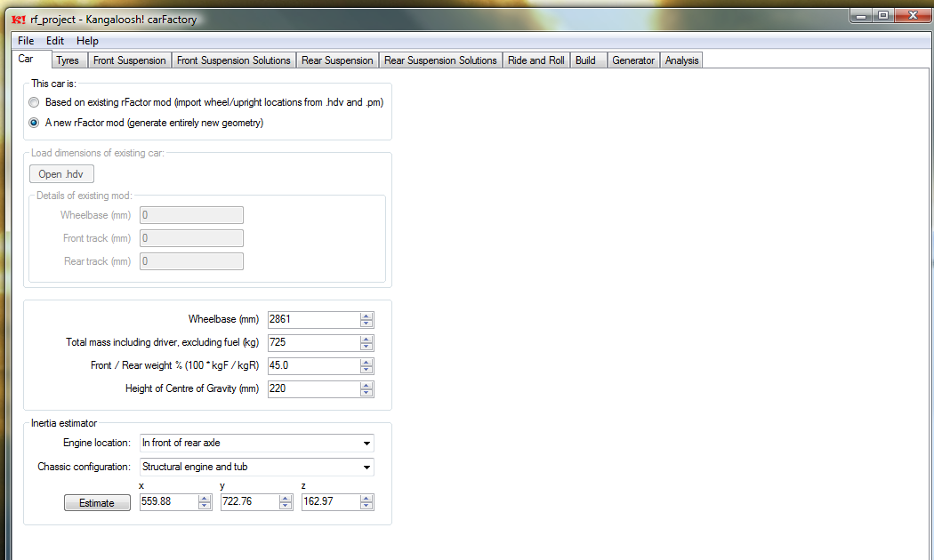Click the inertia x field showing 559.88

tap(169, 501)
